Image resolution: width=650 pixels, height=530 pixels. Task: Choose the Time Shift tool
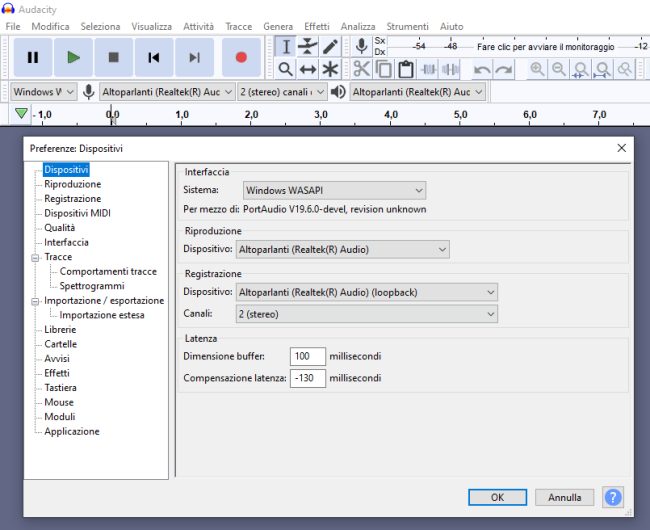pyautogui.click(x=308, y=69)
